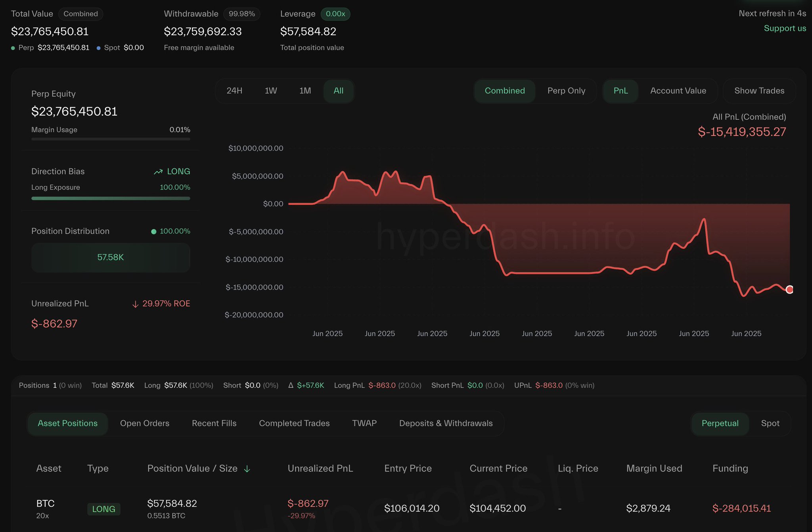This screenshot has width=812, height=532.
Task: Click the Position Distribution green dot
Action: point(153,231)
